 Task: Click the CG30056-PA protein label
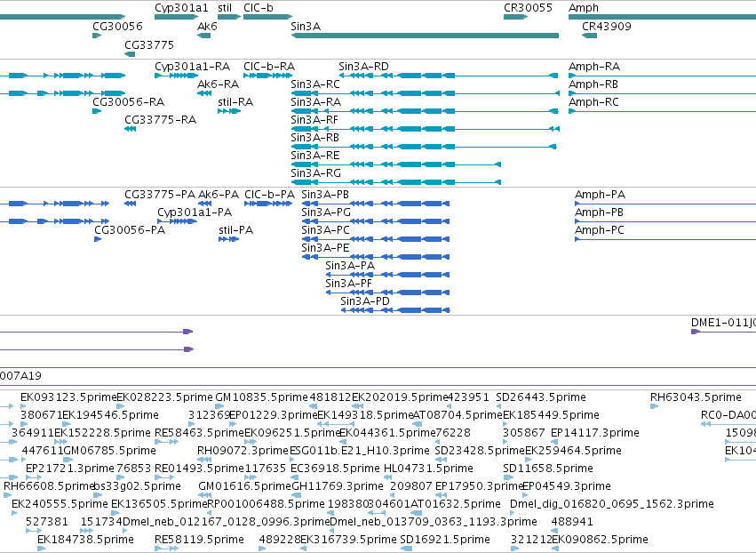point(130,230)
